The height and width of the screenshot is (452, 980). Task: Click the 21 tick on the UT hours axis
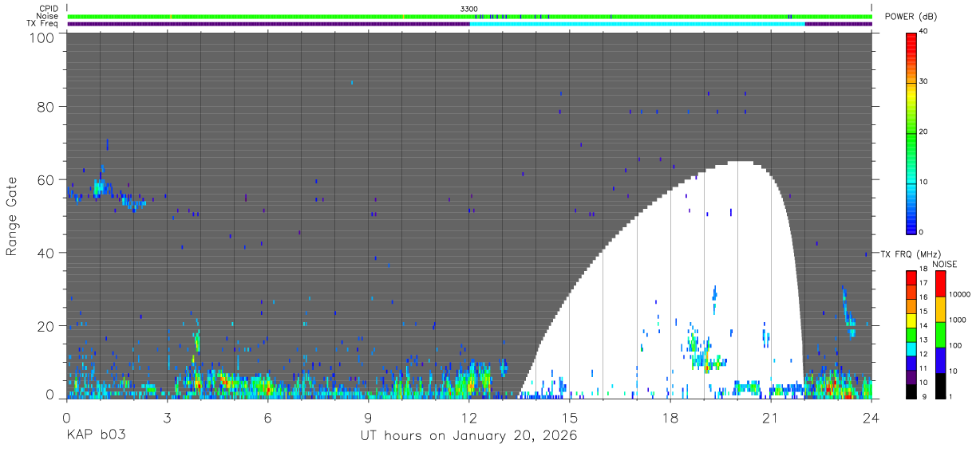point(771,418)
